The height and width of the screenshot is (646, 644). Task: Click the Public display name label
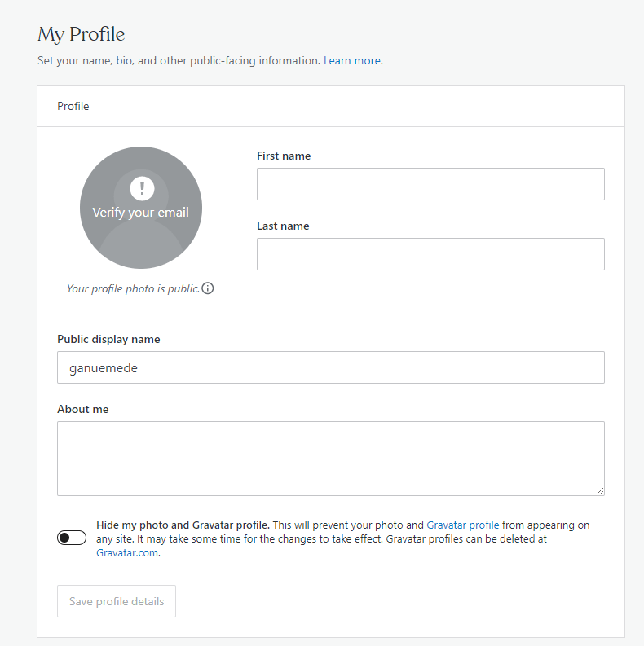108,339
